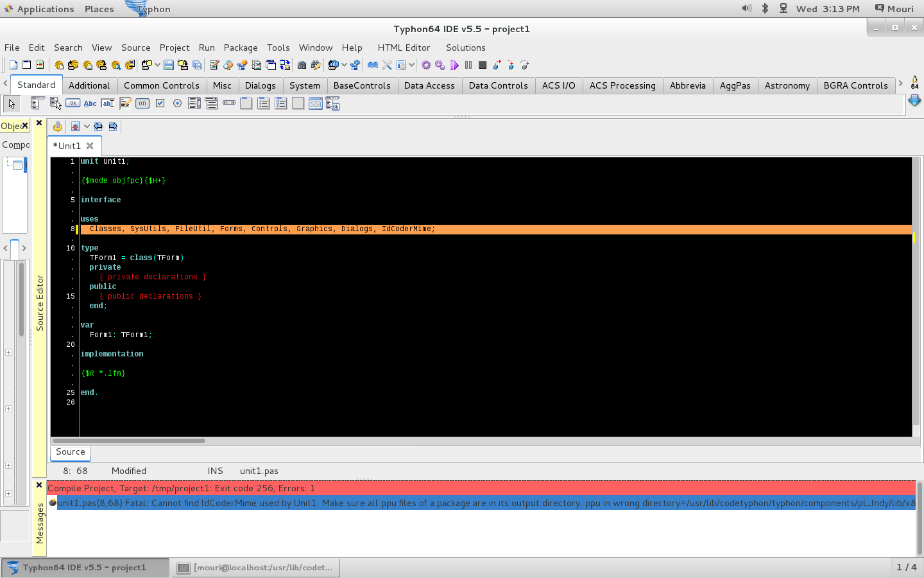Screen dimensions: 924x578
Task: Close the *Unit1 editor tab
Action: [90, 146]
